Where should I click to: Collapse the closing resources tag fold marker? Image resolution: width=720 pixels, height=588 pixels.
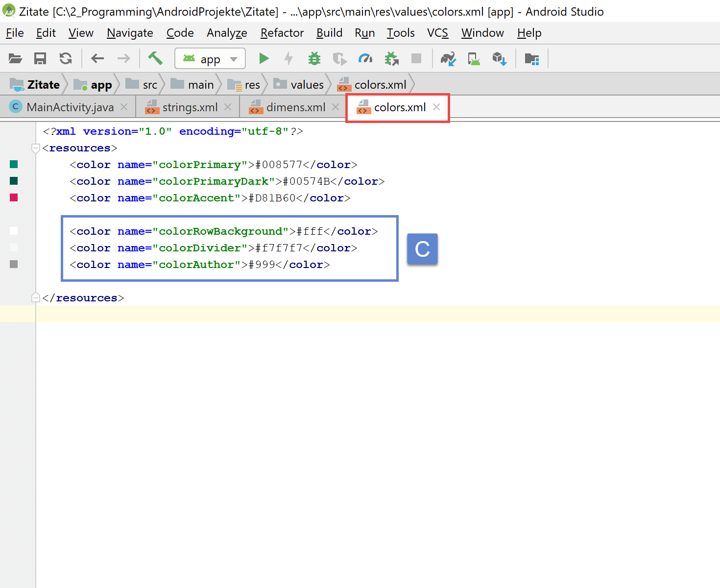pyautogui.click(x=35, y=297)
